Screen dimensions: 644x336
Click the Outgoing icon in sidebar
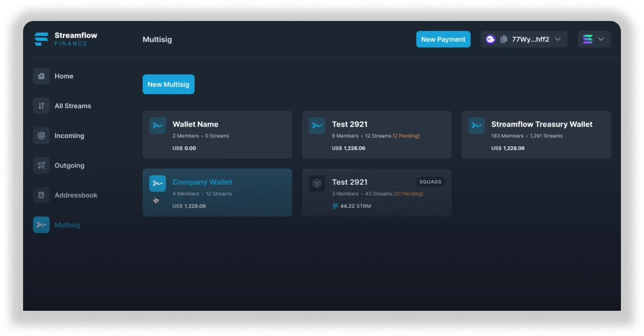tap(41, 165)
